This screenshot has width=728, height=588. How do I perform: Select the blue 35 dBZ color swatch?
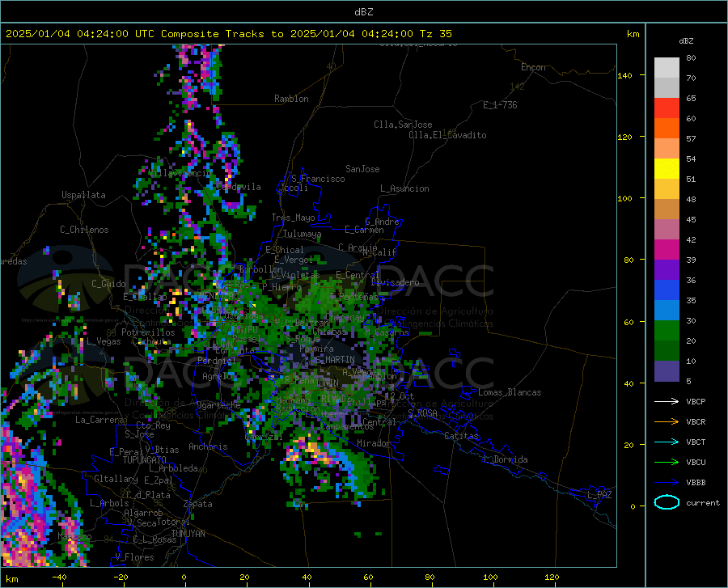coord(667,290)
